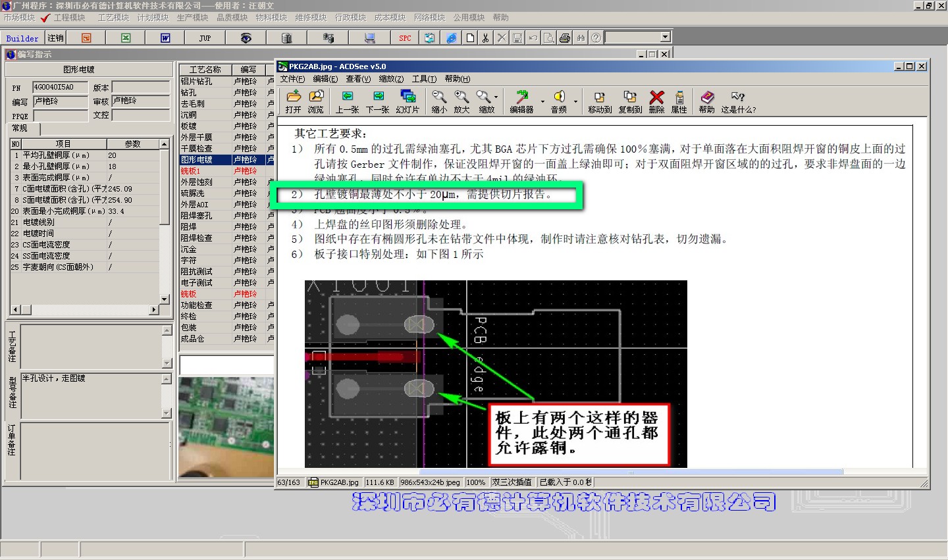This screenshot has width=948, height=560.
Task: Click the Internet Explorer globe icon
Action: (452, 38)
